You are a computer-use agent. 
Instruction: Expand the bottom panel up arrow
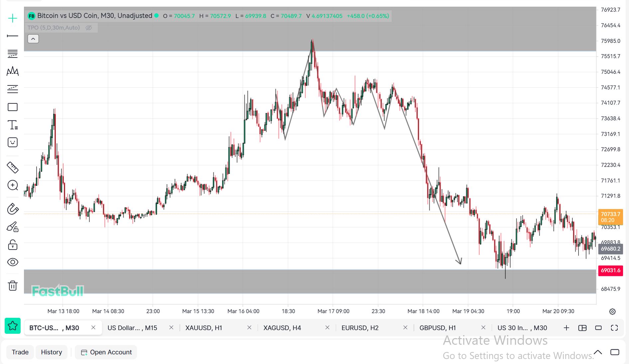coord(598,352)
